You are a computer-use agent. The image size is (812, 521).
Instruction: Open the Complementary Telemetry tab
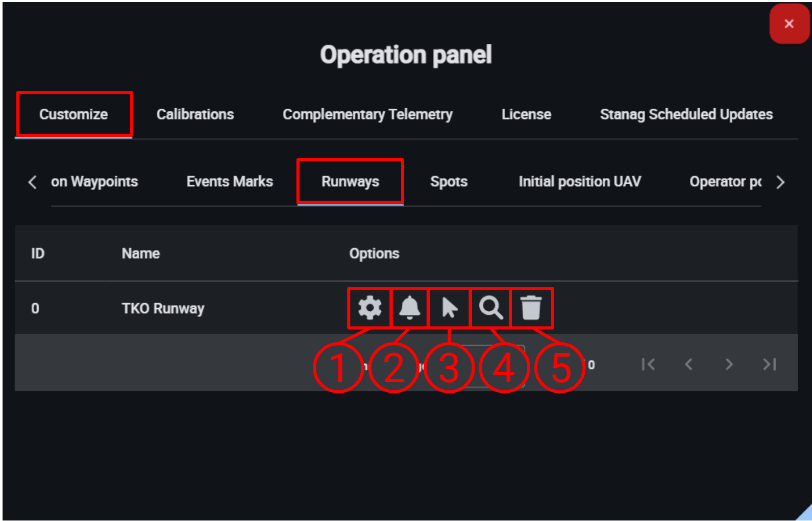coord(367,114)
